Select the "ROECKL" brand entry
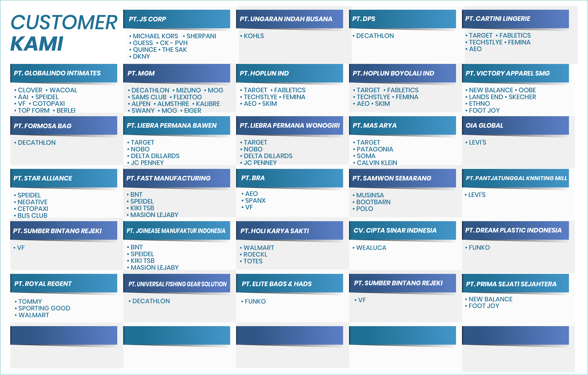The image size is (588, 375). [x=255, y=254]
